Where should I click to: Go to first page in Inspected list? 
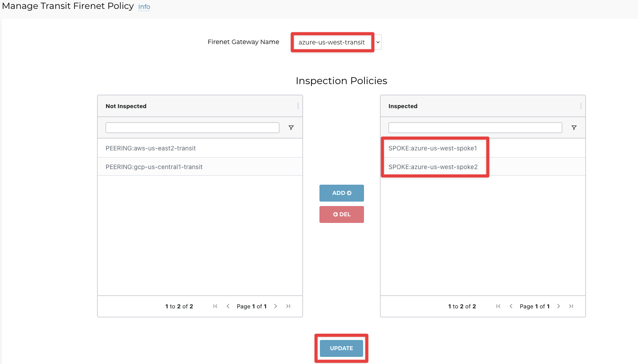pyautogui.click(x=499, y=306)
